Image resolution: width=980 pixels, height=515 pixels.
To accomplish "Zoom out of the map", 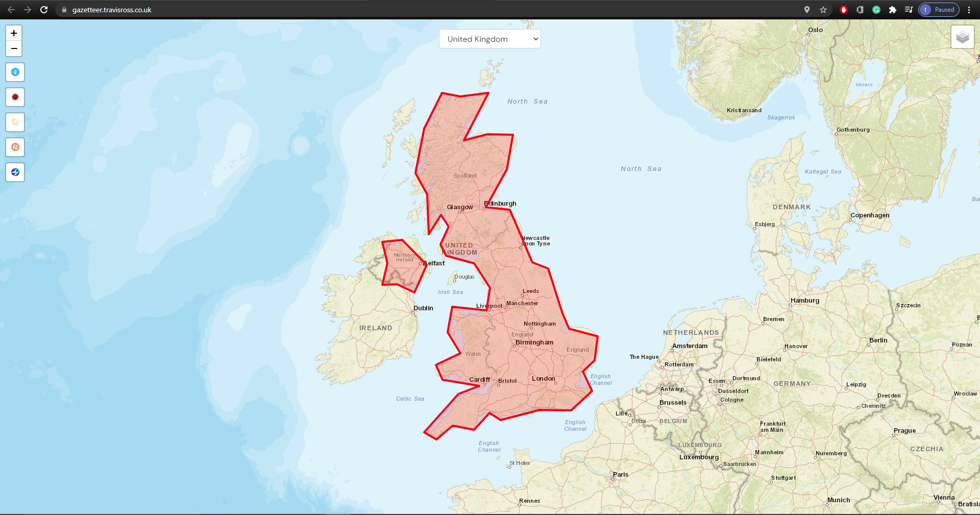I will (x=14, y=48).
